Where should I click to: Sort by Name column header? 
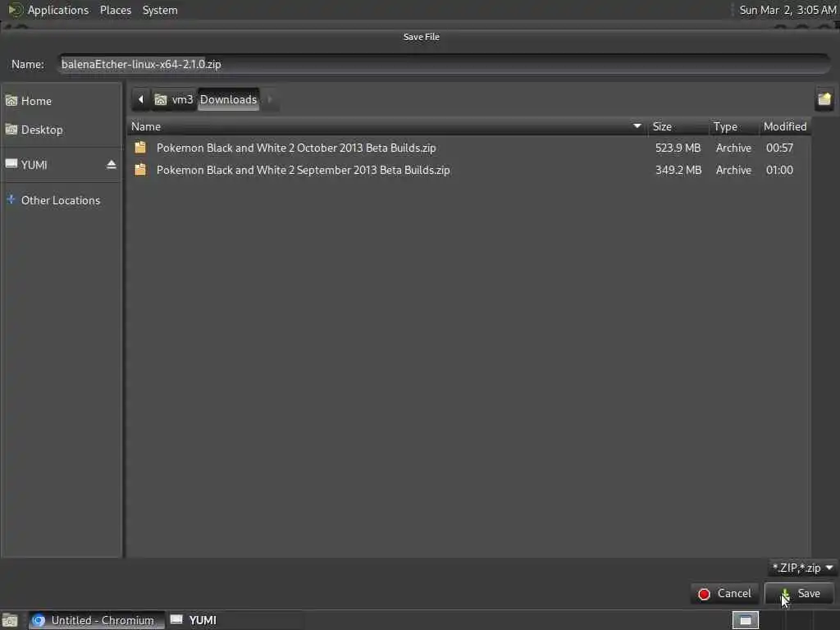(x=386, y=127)
